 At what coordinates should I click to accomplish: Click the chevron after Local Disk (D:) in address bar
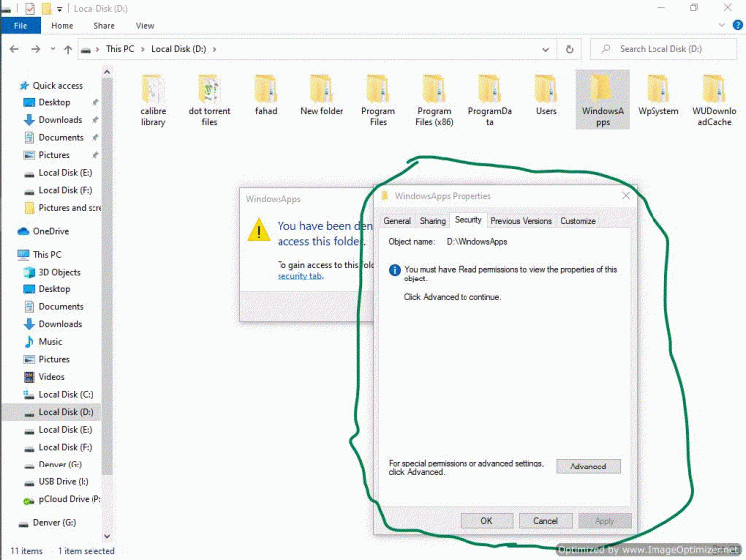coord(214,49)
